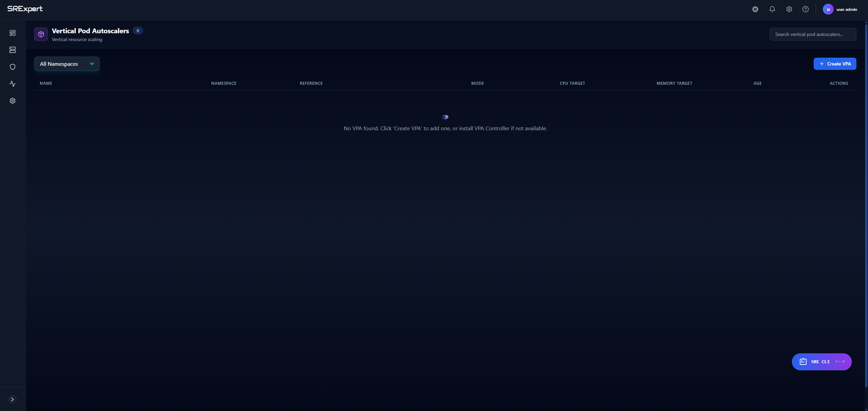Open notifications bell icon
868x411 pixels.
772,9
